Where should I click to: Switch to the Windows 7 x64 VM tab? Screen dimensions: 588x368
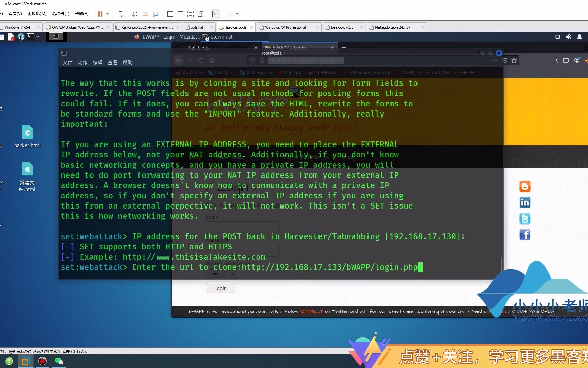click(17, 27)
